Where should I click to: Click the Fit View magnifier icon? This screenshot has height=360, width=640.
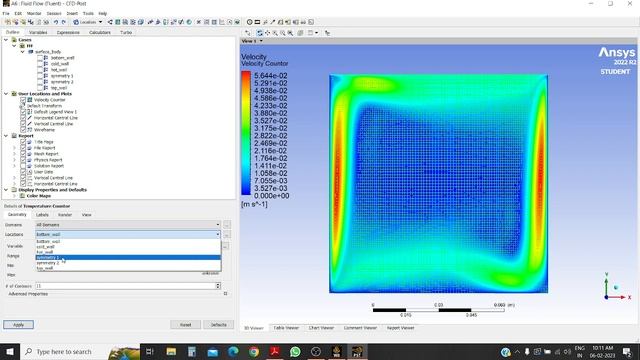tap(290, 33)
